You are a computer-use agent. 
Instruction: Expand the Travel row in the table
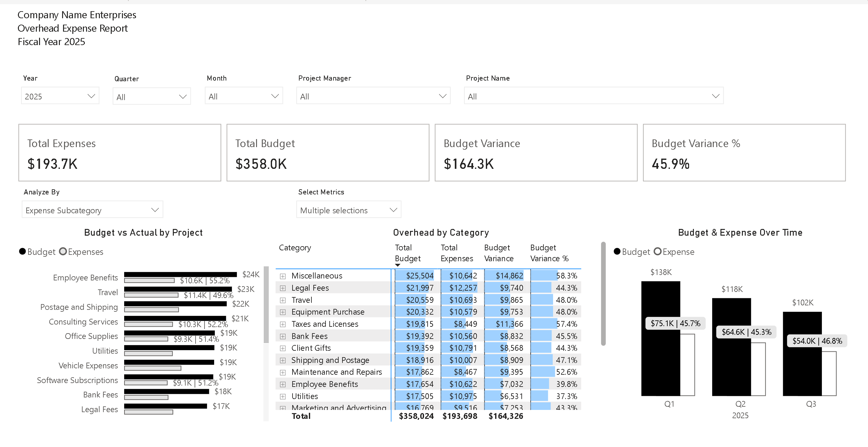(x=283, y=300)
